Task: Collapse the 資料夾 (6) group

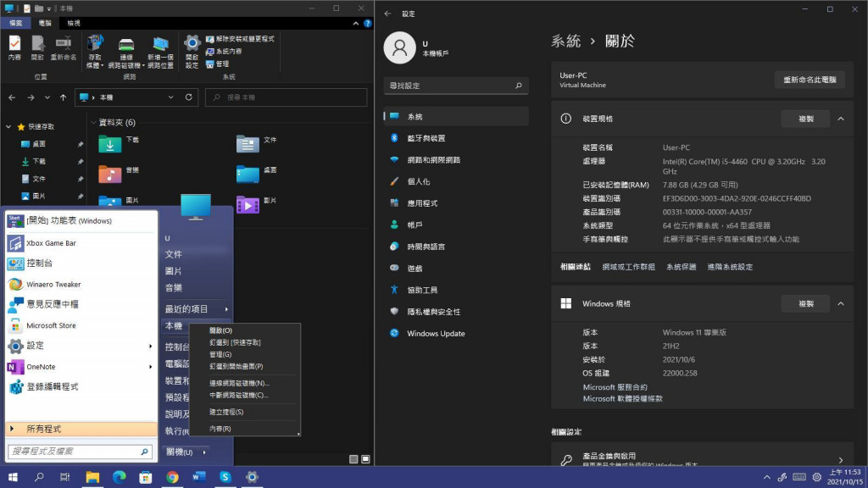Action: pyautogui.click(x=93, y=122)
